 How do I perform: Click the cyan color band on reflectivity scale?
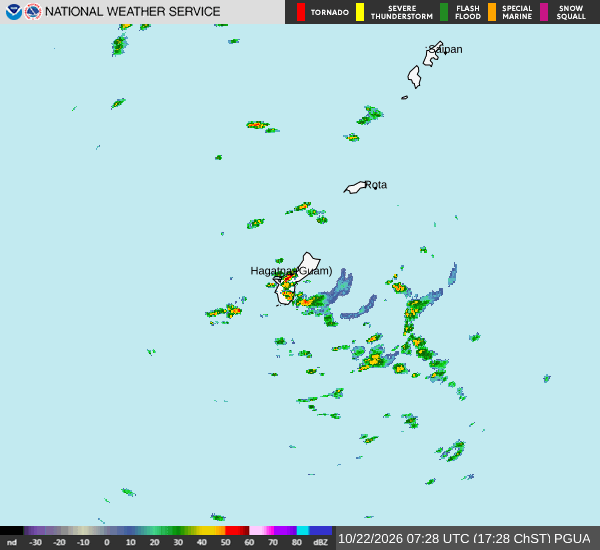303,530
